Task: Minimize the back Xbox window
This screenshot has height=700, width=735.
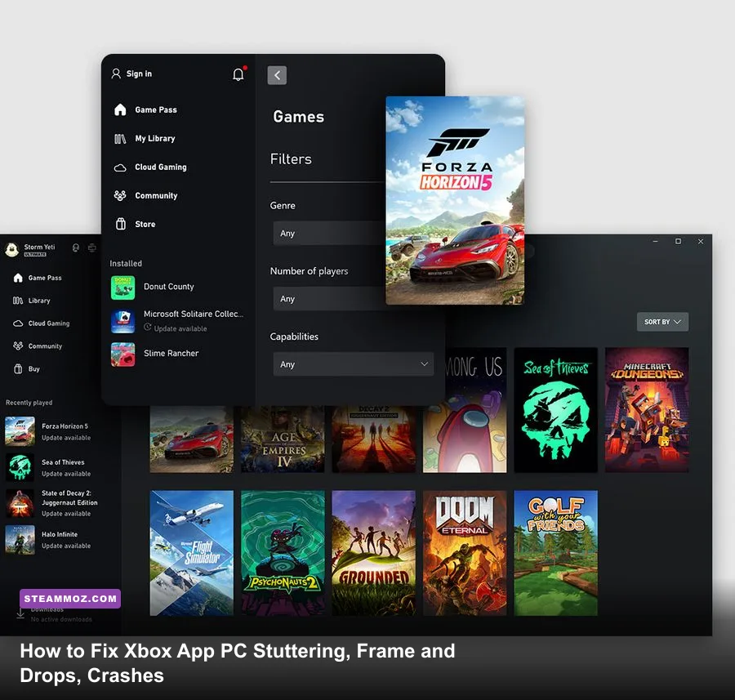Action: (x=655, y=242)
